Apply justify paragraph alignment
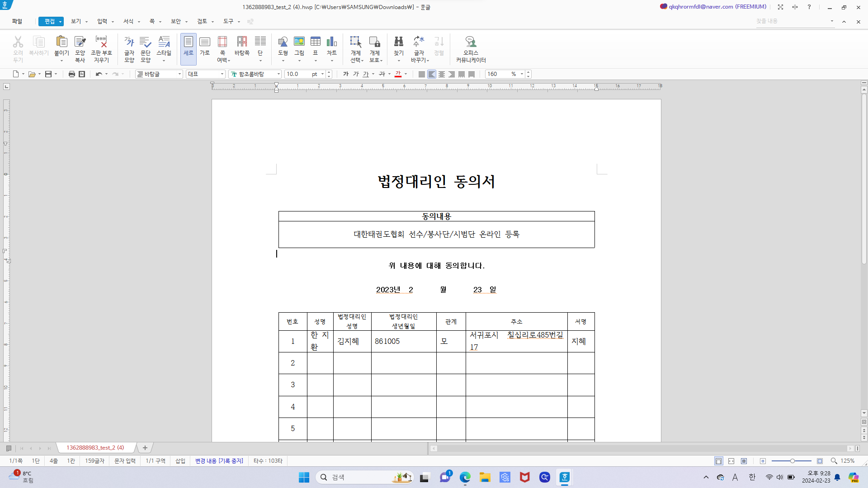The image size is (868, 488). (422, 74)
